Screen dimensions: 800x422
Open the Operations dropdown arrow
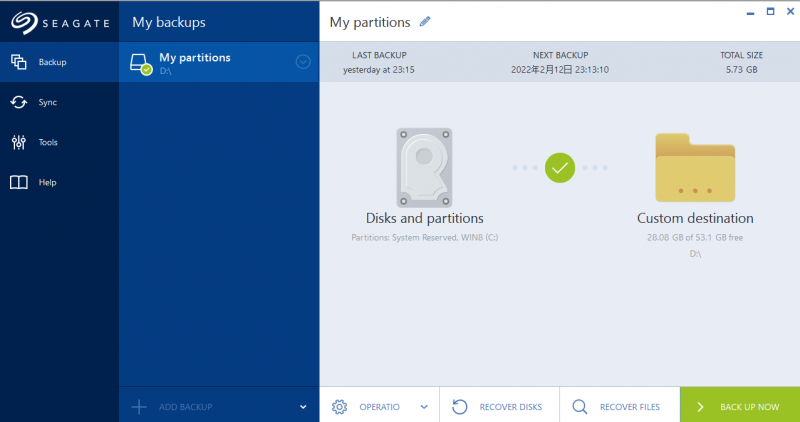click(424, 407)
